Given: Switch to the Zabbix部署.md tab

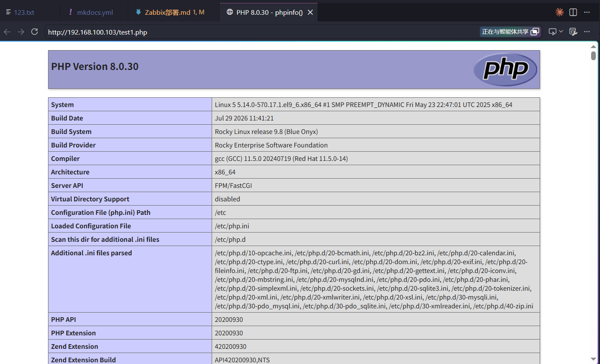Looking at the screenshot, I should 170,12.
